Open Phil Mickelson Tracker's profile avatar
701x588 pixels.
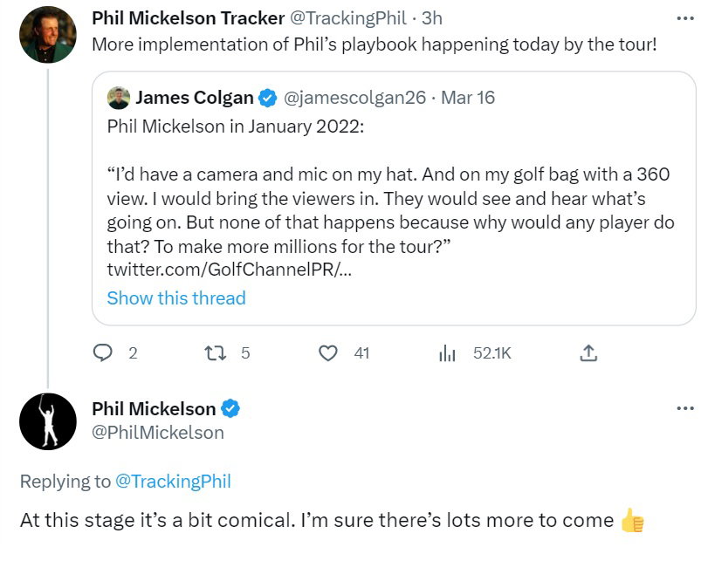50,33
